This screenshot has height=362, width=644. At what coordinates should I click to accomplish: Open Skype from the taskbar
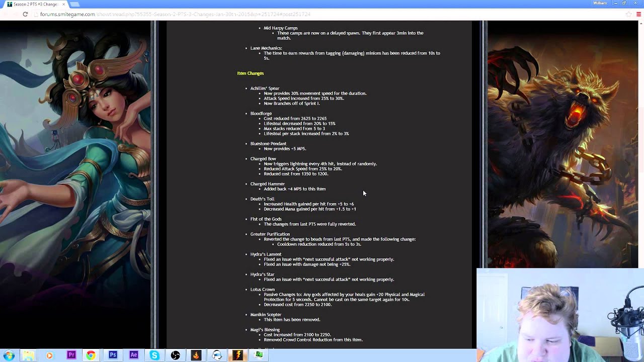pyautogui.click(x=154, y=355)
